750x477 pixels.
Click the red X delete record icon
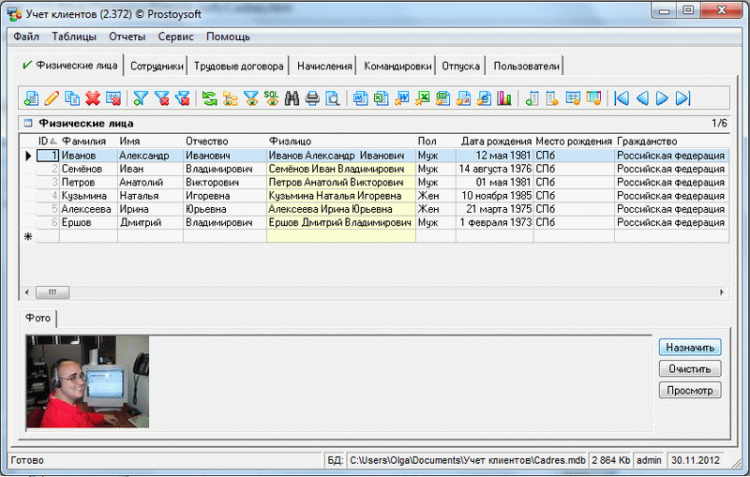(x=92, y=98)
